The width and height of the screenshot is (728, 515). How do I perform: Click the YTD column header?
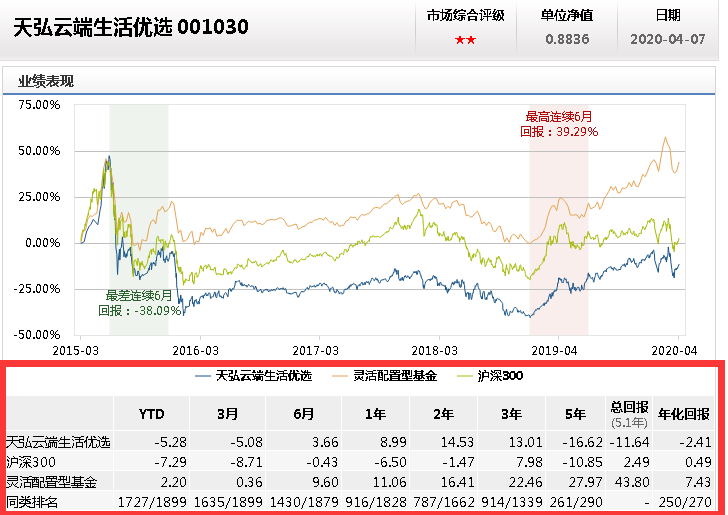151,413
